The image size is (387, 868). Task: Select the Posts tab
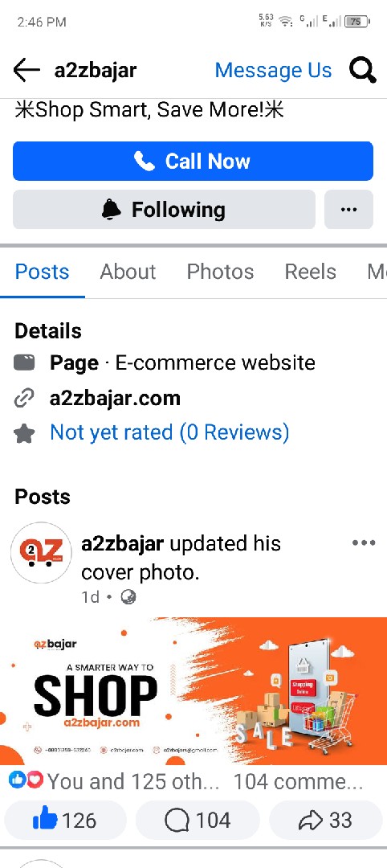[x=42, y=272]
